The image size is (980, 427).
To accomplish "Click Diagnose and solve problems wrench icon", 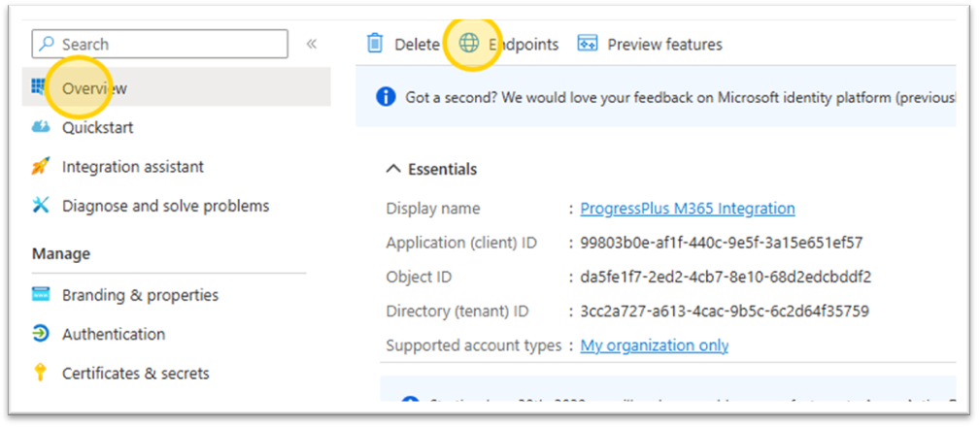I will 41,206.
